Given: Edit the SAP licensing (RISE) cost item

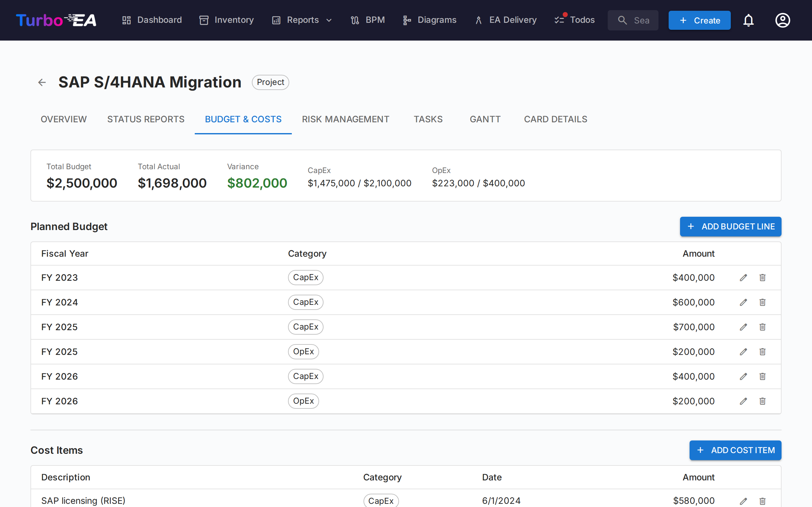Looking at the screenshot, I should [743, 501].
